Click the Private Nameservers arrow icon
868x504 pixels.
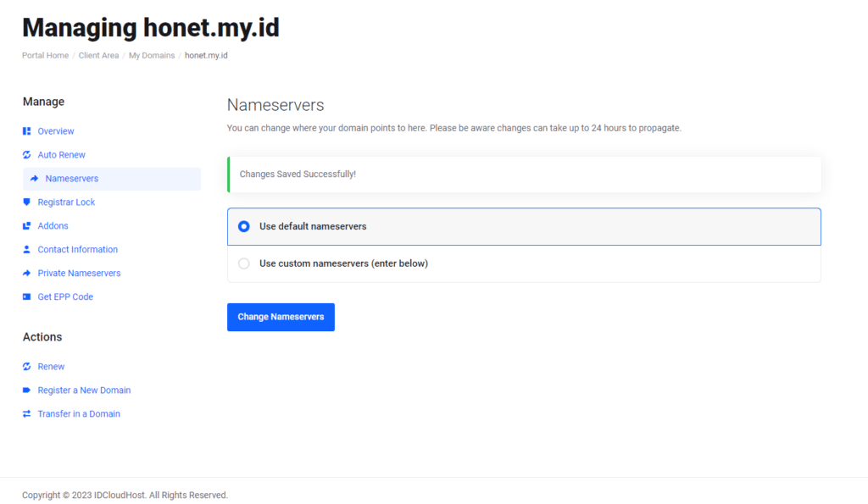27,274
